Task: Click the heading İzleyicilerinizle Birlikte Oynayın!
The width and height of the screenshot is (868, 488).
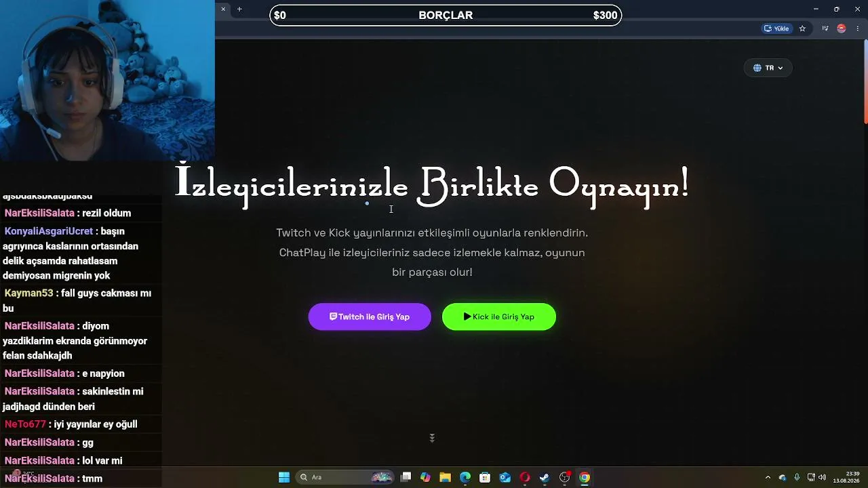Action: coord(432,184)
